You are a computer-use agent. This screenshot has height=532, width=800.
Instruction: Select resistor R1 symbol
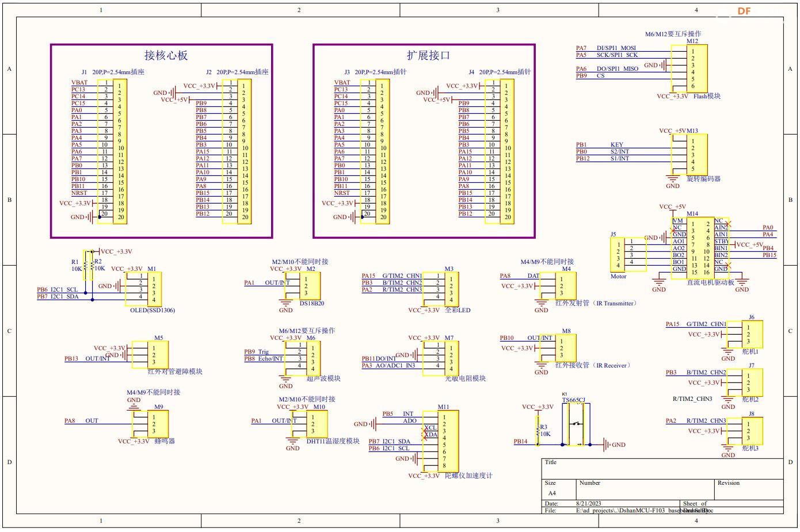click(86, 265)
